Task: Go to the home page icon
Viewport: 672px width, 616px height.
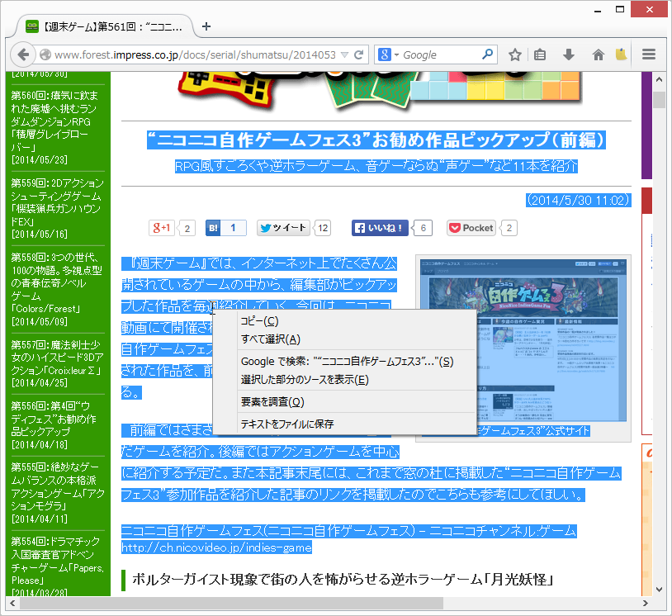Action: pyautogui.click(x=598, y=54)
